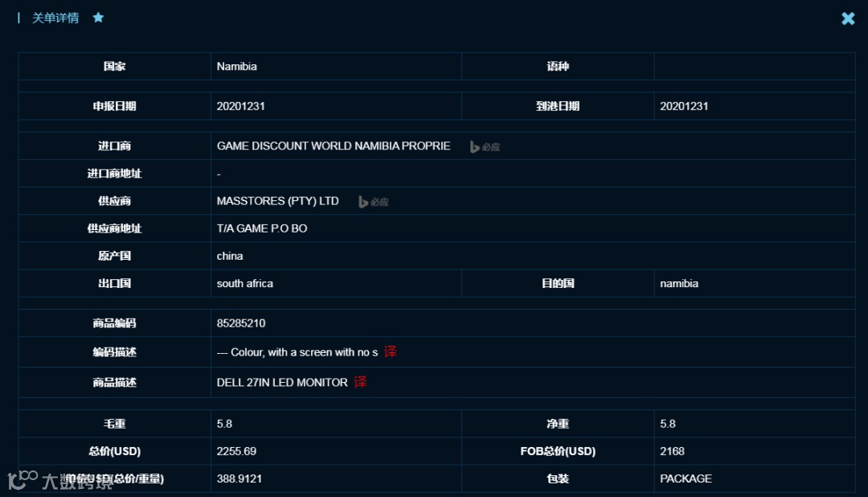This screenshot has width=868, height=497.
Task: Click the importer address dash value
Action: (x=219, y=174)
